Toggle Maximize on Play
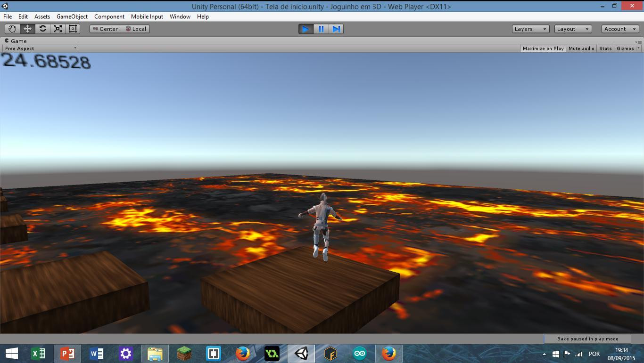 click(543, 48)
